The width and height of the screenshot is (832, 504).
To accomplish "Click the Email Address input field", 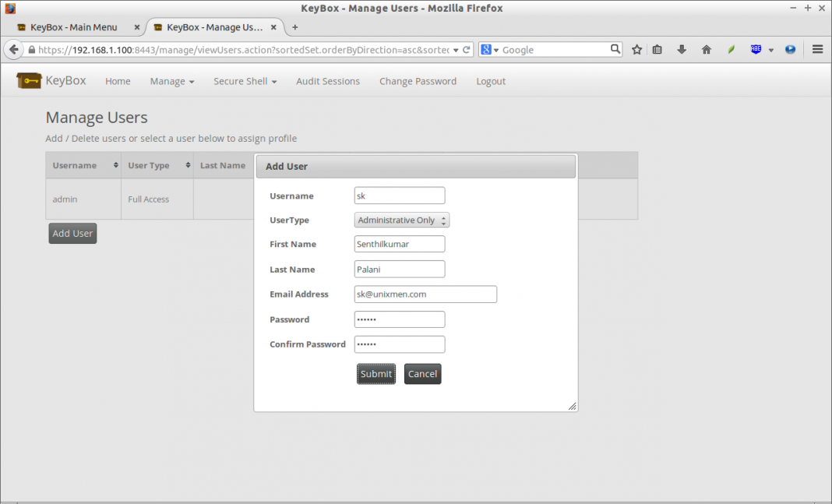I will tap(425, 294).
